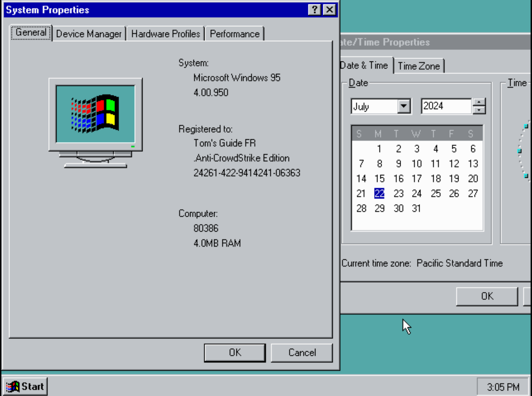
Task: Choose the 4th on the calendar grid
Action: (436, 149)
